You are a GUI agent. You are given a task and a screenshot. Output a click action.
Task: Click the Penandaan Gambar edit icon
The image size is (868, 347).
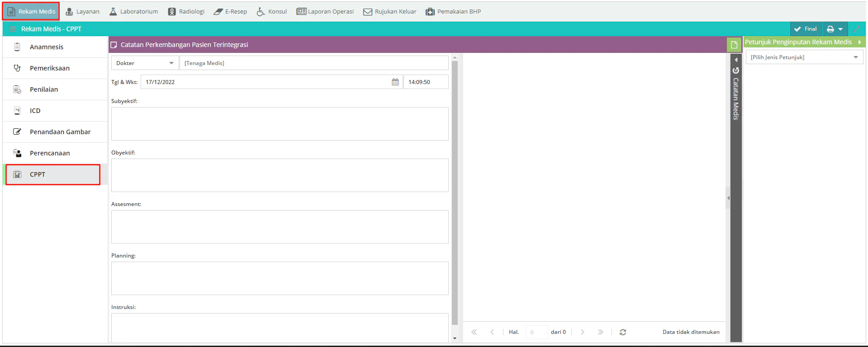coord(17,132)
